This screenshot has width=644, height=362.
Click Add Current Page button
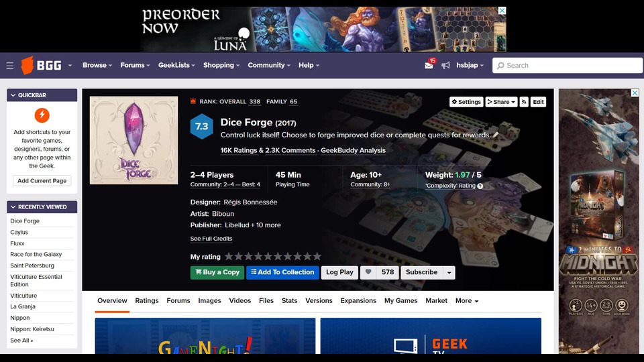(x=42, y=180)
